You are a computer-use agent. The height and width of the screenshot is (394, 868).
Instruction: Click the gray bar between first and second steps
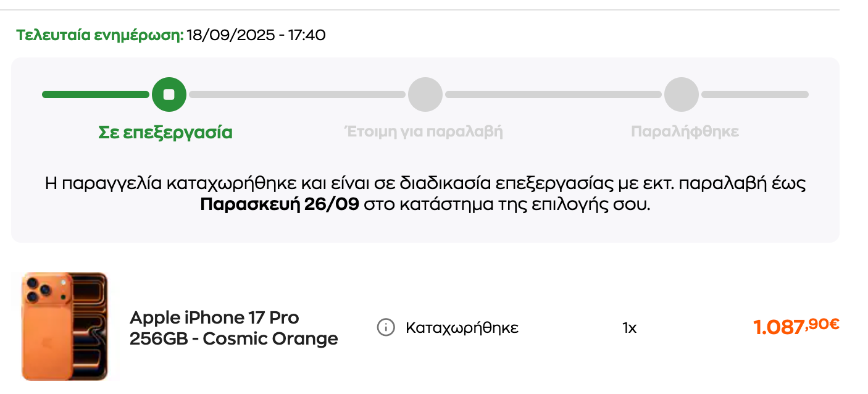point(297,94)
